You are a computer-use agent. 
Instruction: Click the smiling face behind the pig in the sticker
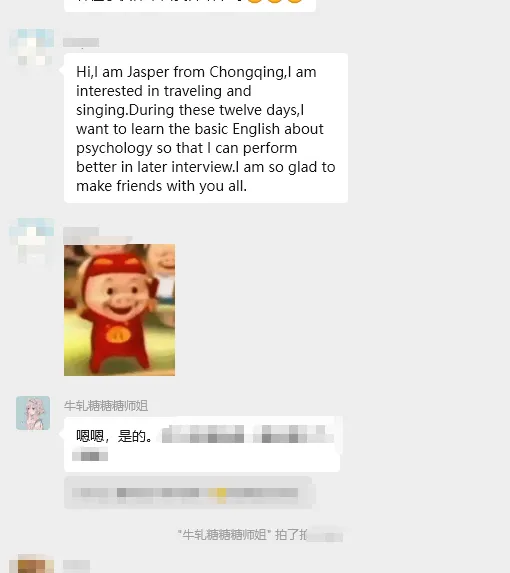163,260
